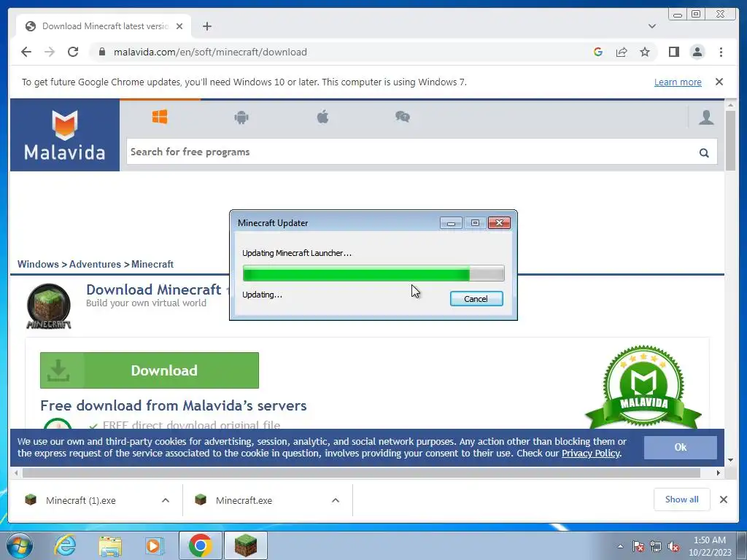This screenshot has height=560, width=747.
Task: Open Windows Explorer folder icon in taskbar
Action: pos(110,545)
